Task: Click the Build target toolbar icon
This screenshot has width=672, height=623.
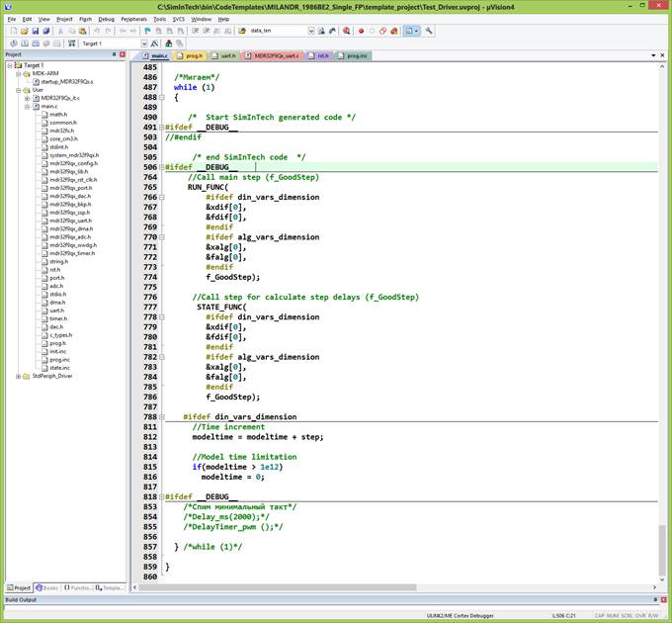Action: [x=23, y=44]
